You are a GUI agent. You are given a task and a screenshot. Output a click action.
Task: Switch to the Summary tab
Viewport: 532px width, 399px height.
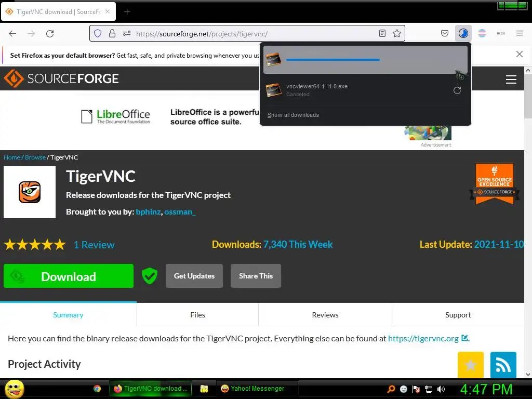(x=68, y=315)
